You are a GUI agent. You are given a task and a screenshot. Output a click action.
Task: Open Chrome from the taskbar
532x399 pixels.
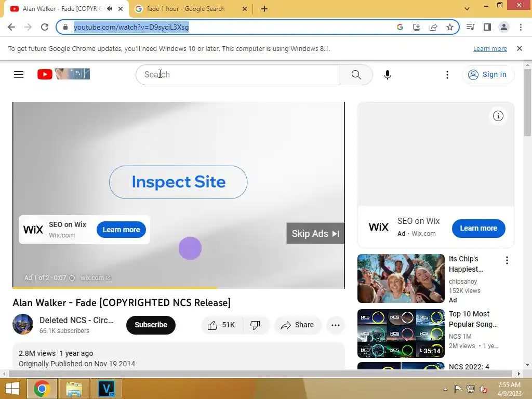tap(42, 389)
